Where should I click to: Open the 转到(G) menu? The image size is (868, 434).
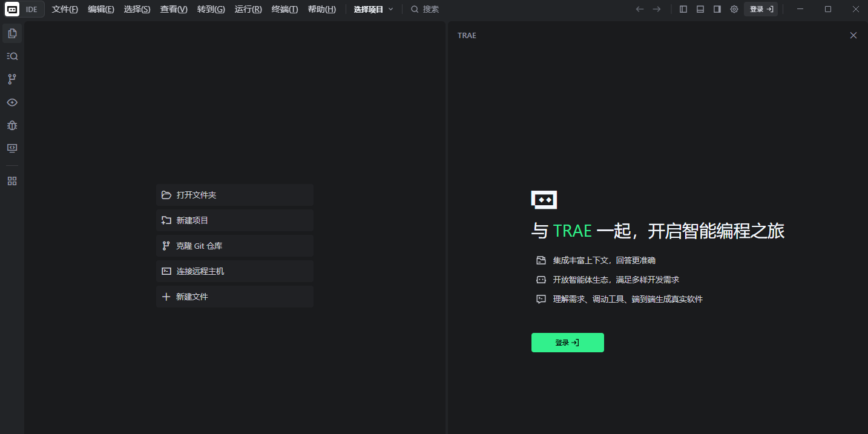tap(211, 9)
